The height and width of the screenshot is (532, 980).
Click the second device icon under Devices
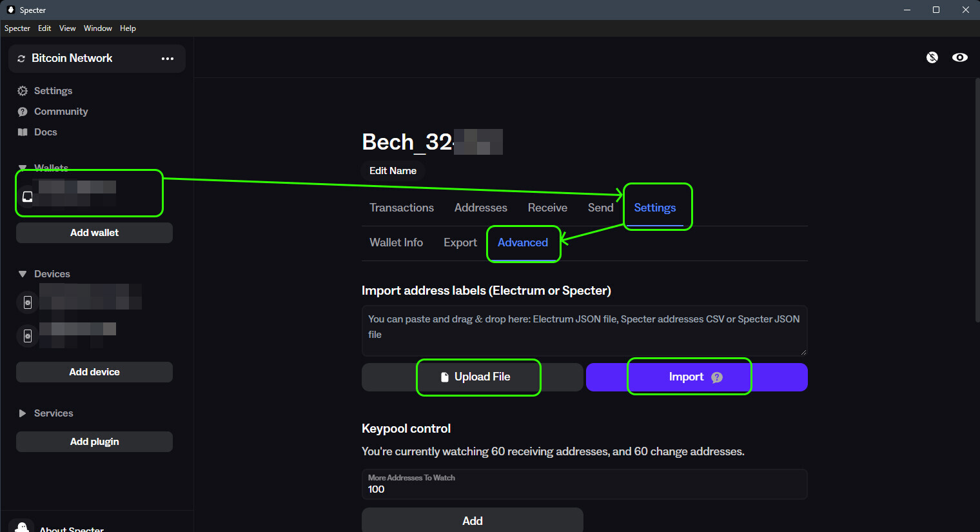pyautogui.click(x=28, y=335)
